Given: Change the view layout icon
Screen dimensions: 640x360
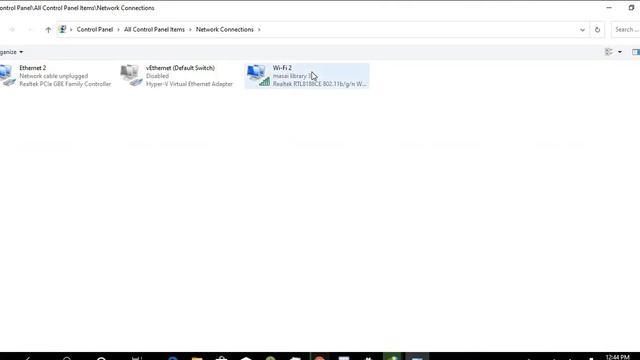Looking at the screenshot, I should [x=609, y=52].
